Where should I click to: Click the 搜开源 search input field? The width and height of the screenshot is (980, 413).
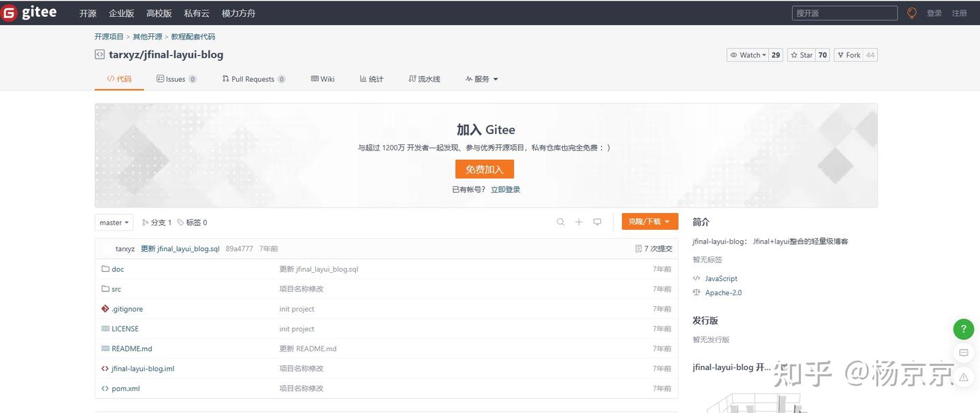[844, 12]
